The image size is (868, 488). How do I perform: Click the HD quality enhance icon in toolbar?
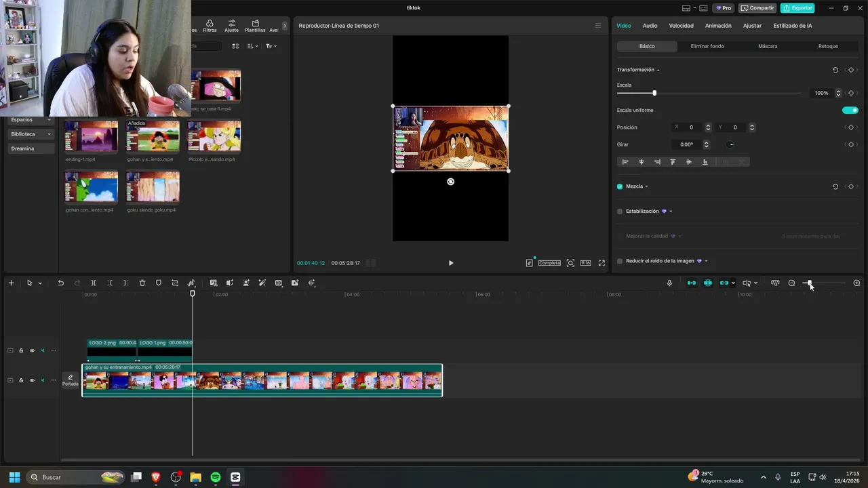[x=279, y=283]
